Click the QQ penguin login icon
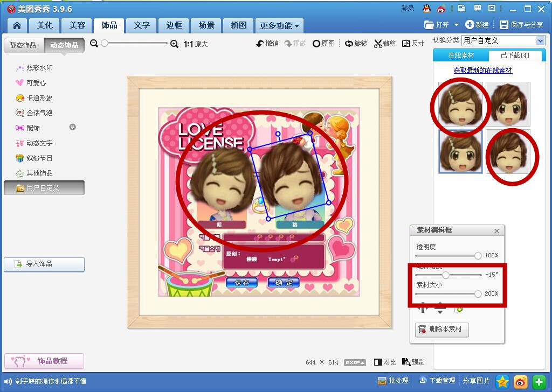This screenshot has width=552, height=392. coord(427,9)
